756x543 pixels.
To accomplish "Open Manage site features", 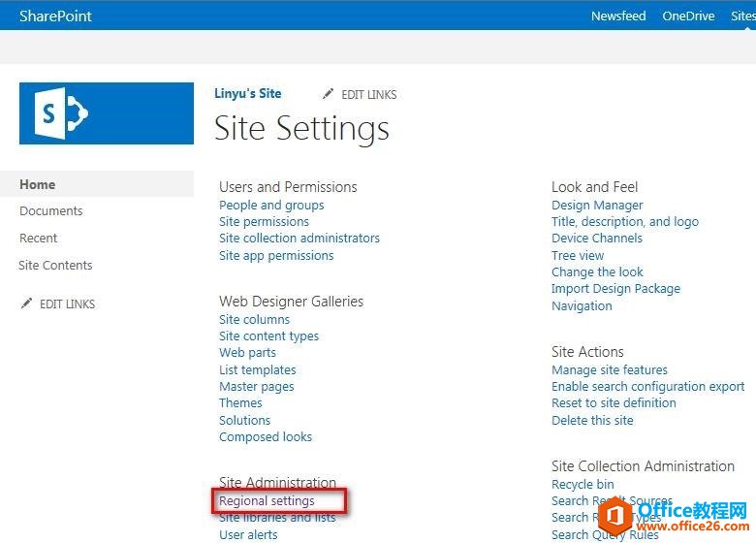I will coord(610,369).
